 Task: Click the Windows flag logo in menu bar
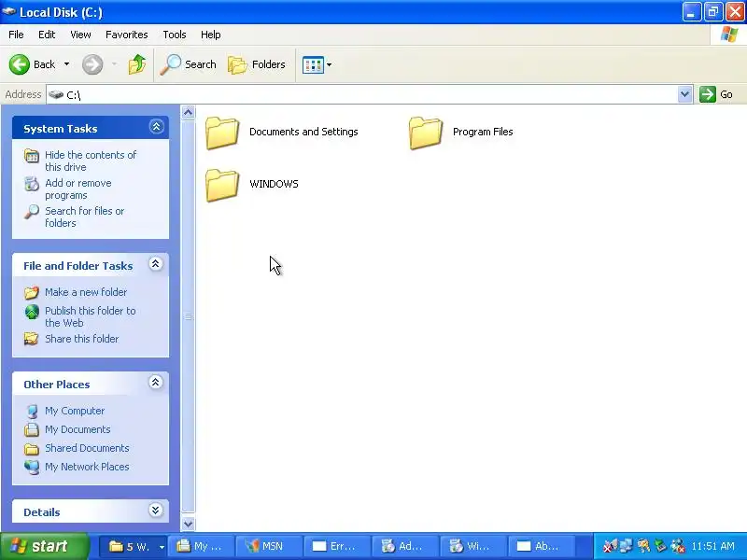point(729,35)
